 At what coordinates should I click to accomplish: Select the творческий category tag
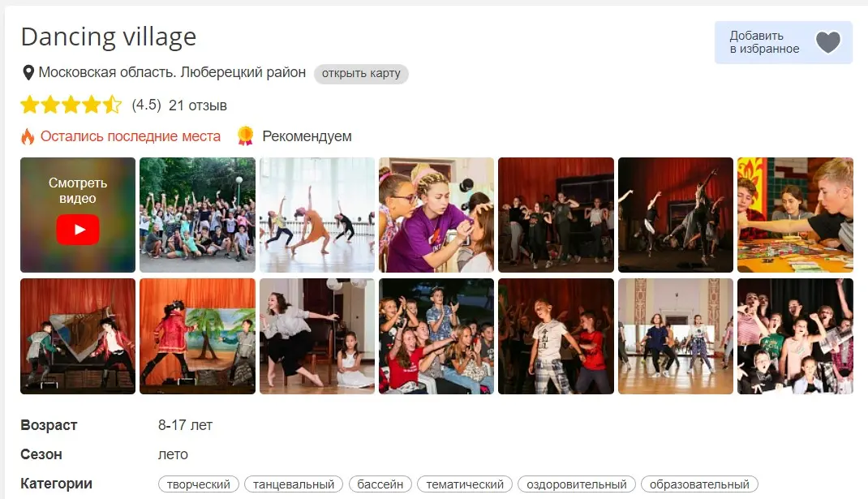198,484
